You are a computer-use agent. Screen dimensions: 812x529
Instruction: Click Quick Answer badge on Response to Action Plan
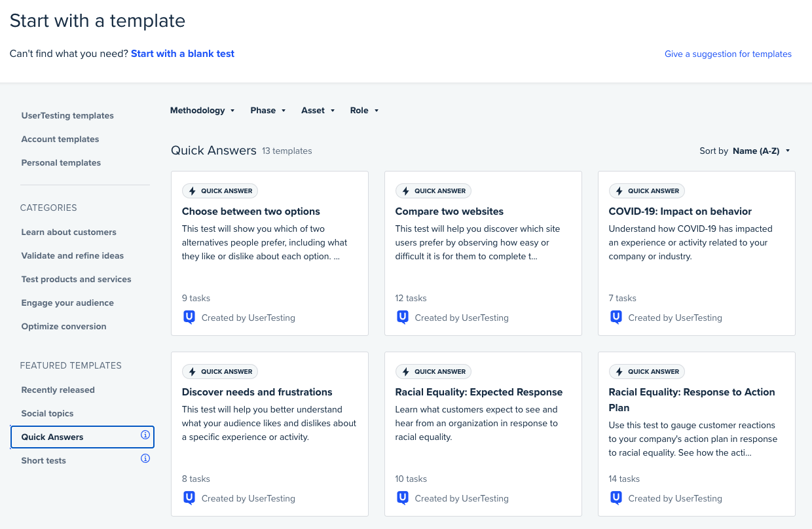click(647, 372)
